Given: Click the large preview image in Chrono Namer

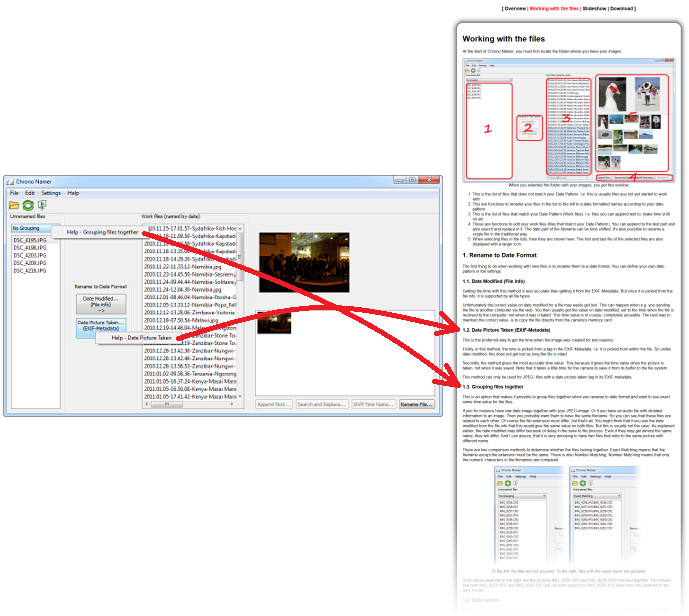Looking at the screenshot, I should click(304, 263).
